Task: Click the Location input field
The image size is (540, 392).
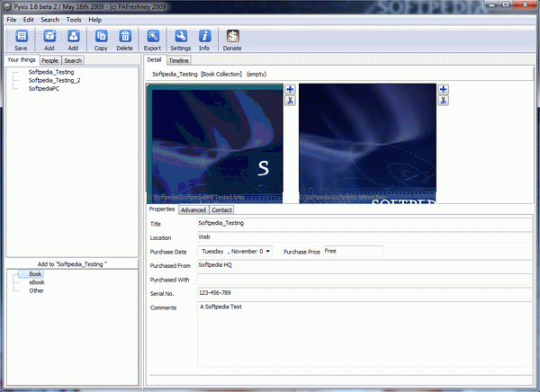Action: (x=364, y=237)
